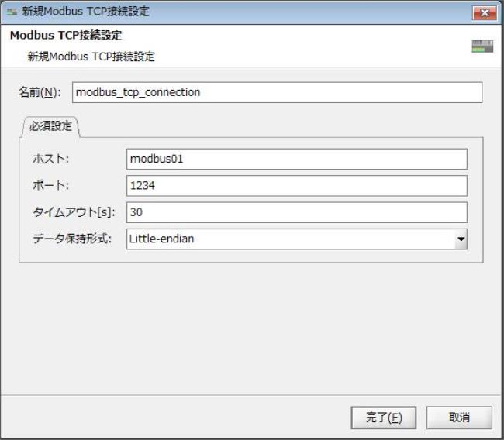Close the 新規Modbus TCP接続設定 dialog window
Viewport: 504px width, 440px height.
[x=483, y=12]
